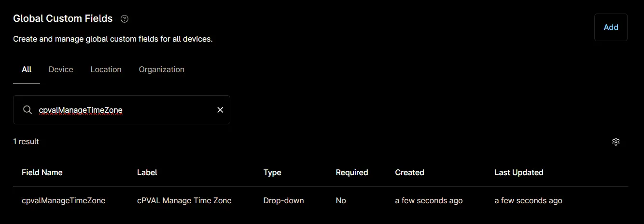Select the Organization tab
The height and width of the screenshot is (224, 644).
point(162,69)
